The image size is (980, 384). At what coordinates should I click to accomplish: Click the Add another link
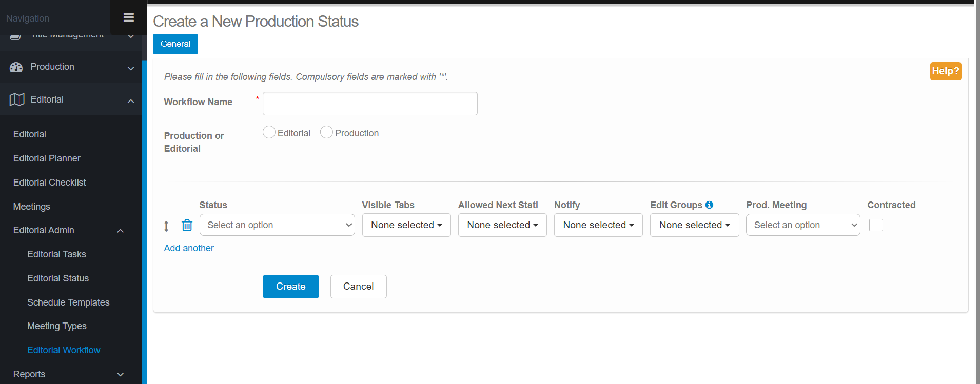(x=189, y=248)
